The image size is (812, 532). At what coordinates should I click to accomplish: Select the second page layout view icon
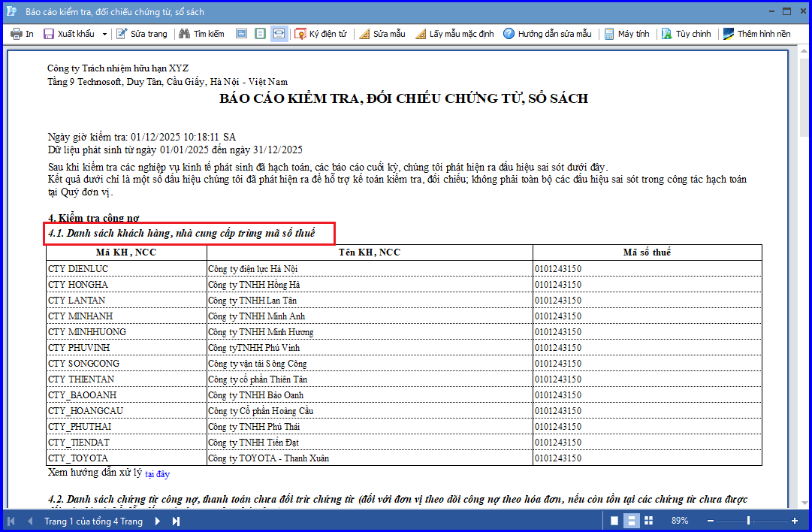261,34
